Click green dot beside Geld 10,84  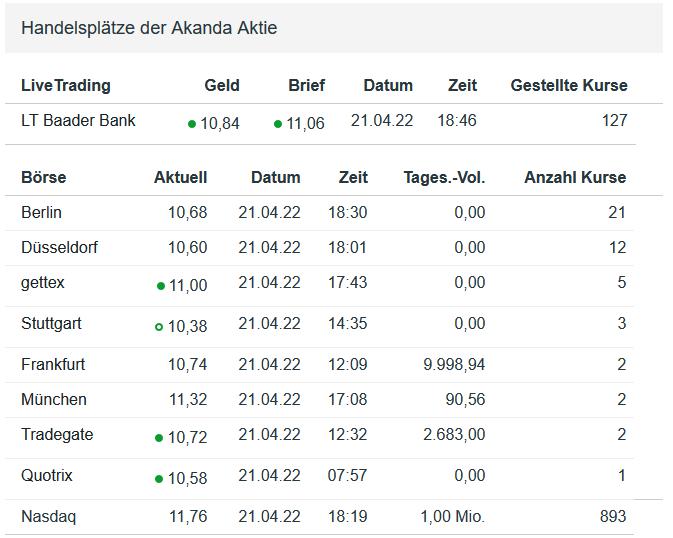tap(192, 124)
